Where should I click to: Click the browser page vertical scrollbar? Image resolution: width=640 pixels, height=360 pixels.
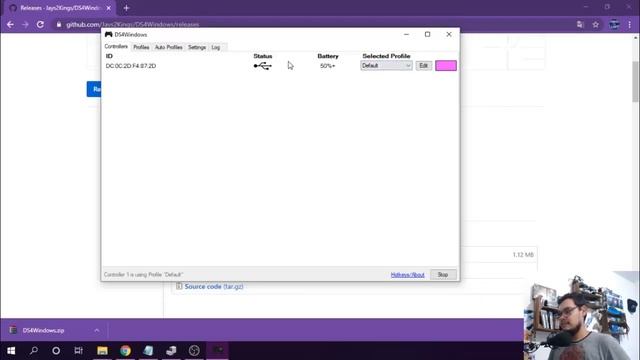636,82
